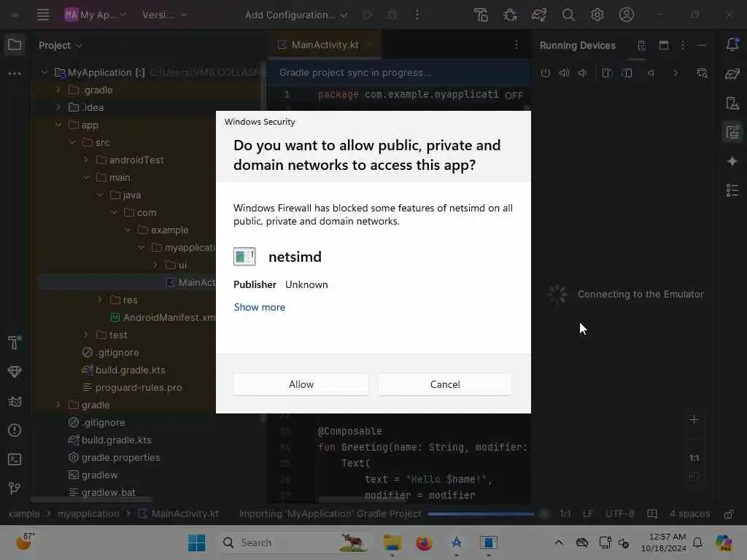Select gradle.properties file
Image resolution: width=747 pixels, height=560 pixels.
tap(115, 458)
